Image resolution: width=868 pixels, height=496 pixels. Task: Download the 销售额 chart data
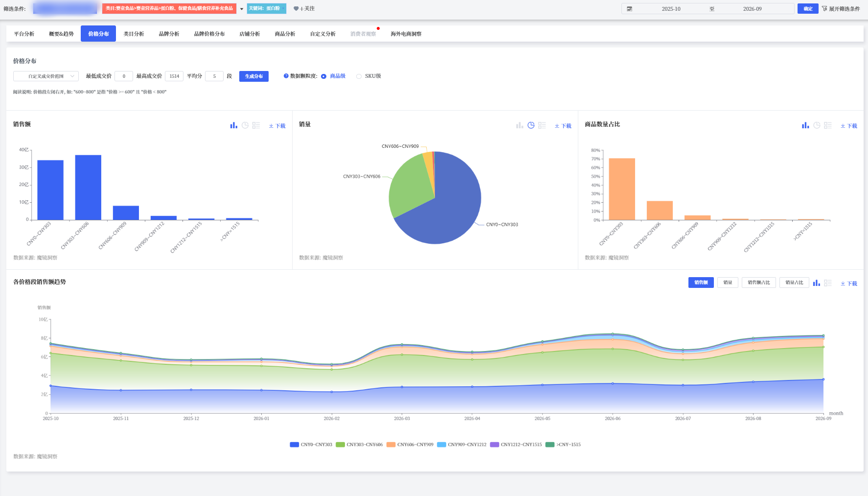pos(277,126)
